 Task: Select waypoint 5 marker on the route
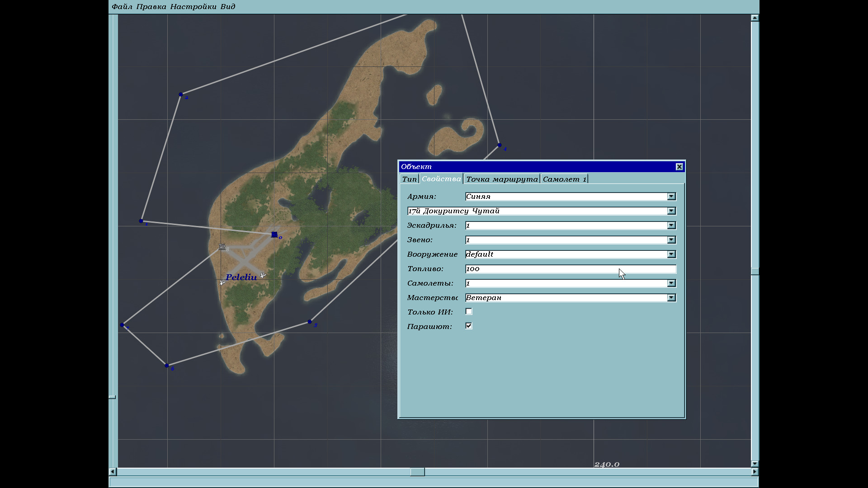tap(310, 322)
